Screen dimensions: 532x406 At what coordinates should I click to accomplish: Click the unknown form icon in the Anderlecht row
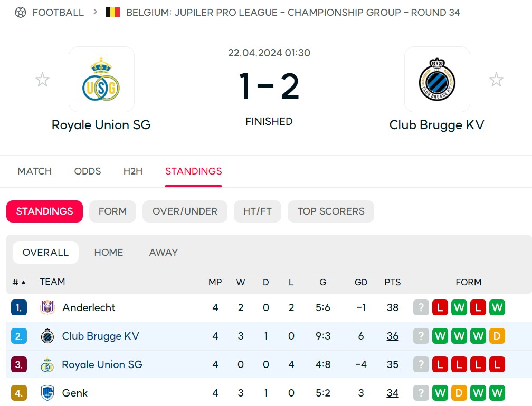click(x=421, y=307)
